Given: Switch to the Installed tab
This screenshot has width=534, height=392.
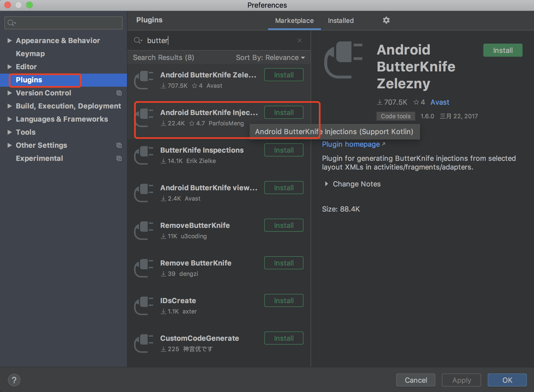Looking at the screenshot, I should [341, 20].
